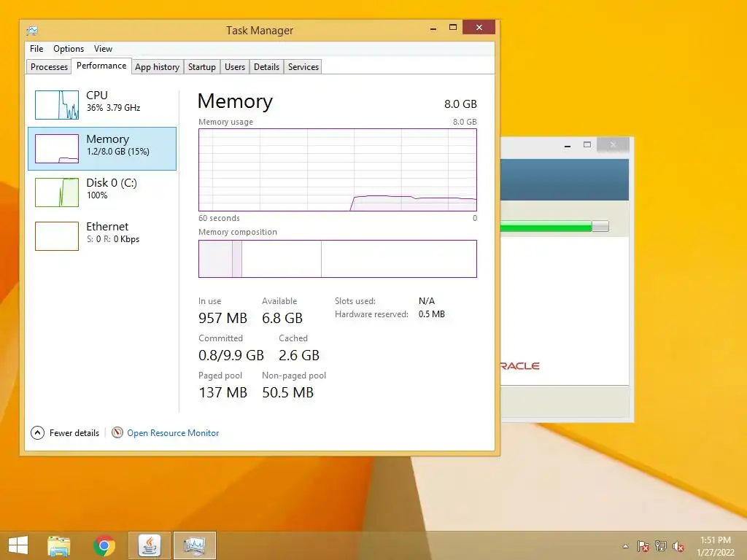Switch to App history tab
Image resolution: width=747 pixels, height=560 pixels.
tap(158, 66)
